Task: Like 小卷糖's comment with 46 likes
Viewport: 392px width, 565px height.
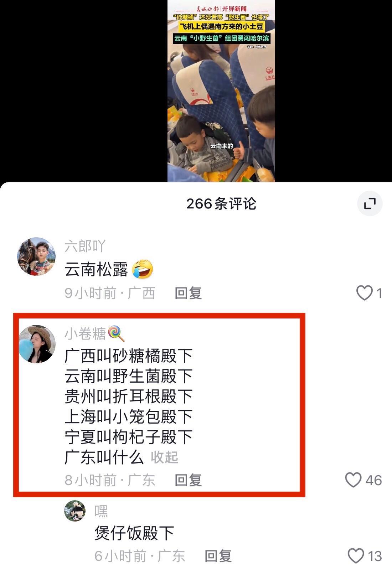Action: tap(353, 480)
